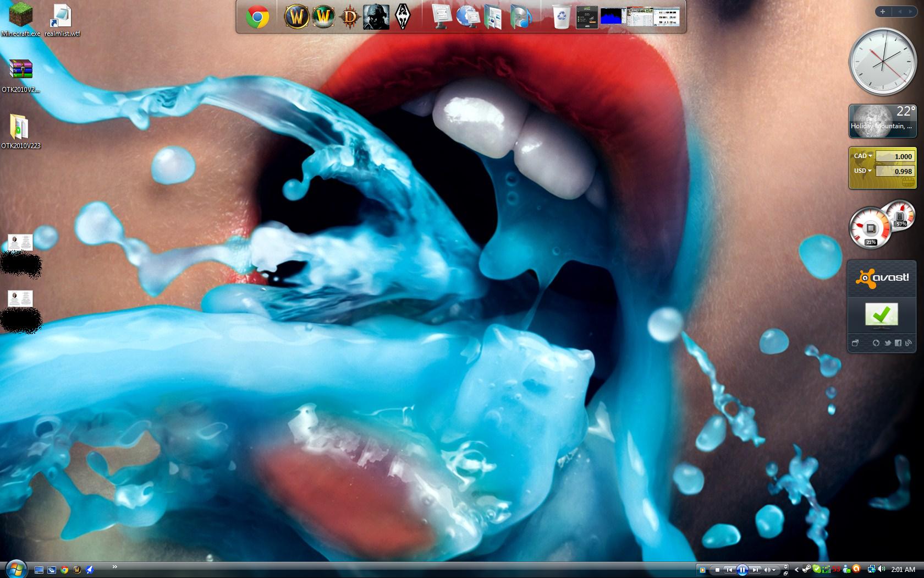
Task: Open Minecraft.exe on the desktop
Action: coord(20,15)
